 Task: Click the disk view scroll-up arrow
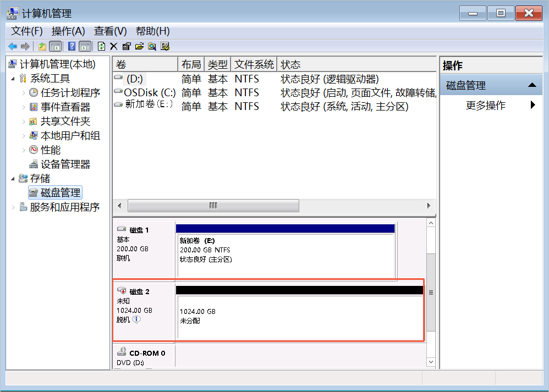[x=431, y=223]
